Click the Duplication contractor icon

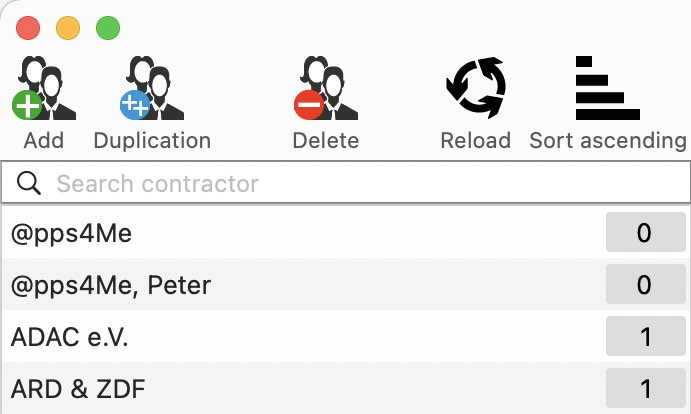(x=152, y=88)
